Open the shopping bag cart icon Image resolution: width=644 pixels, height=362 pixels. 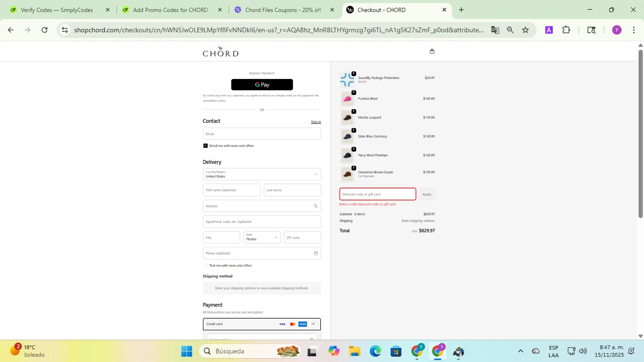pyautogui.click(x=432, y=51)
